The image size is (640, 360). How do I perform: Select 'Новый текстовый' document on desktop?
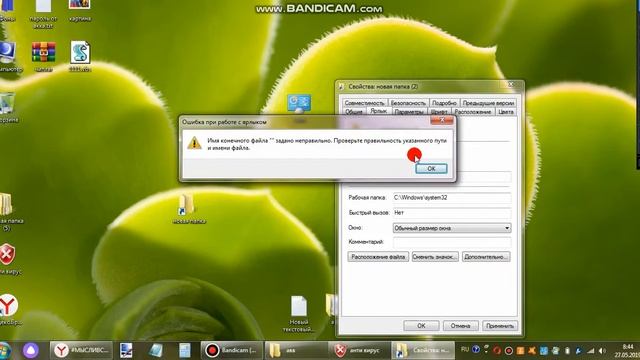point(299,306)
